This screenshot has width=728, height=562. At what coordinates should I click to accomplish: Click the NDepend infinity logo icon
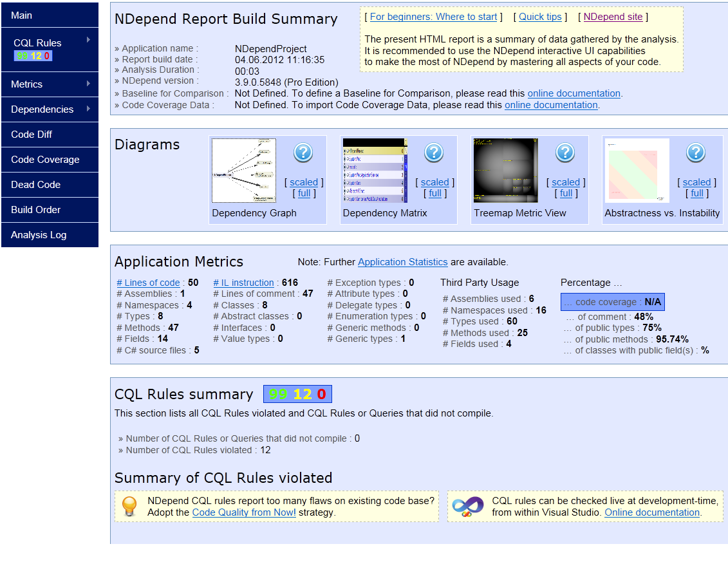(x=467, y=507)
